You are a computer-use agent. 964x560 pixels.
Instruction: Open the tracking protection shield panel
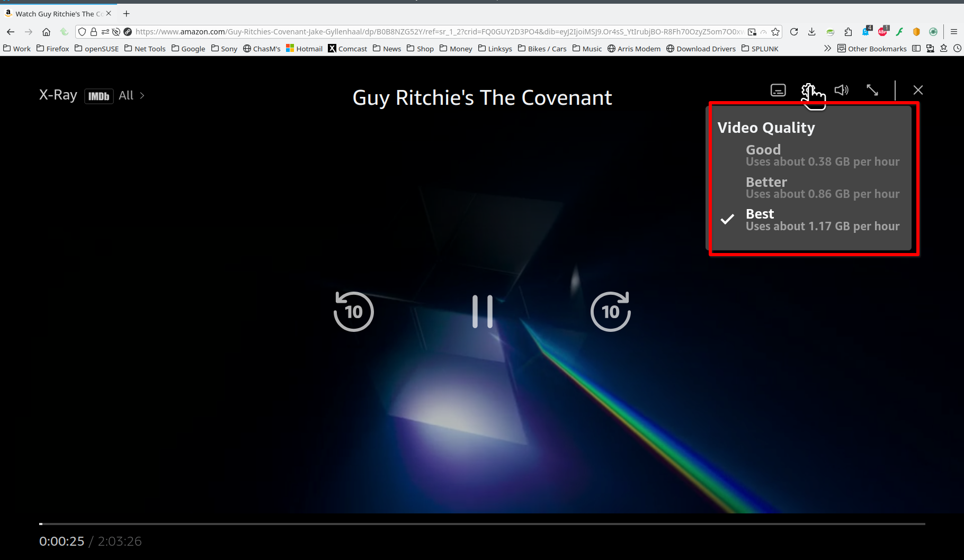pyautogui.click(x=82, y=32)
